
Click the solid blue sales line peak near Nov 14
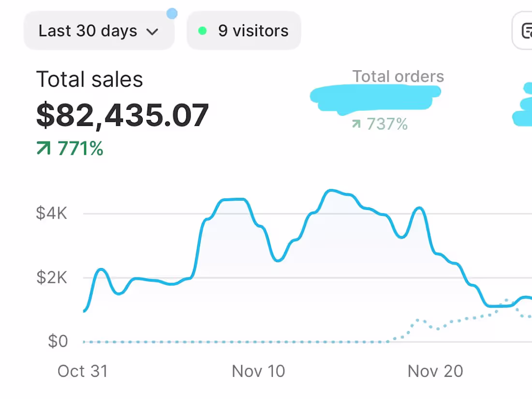click(x=331, y=191)
